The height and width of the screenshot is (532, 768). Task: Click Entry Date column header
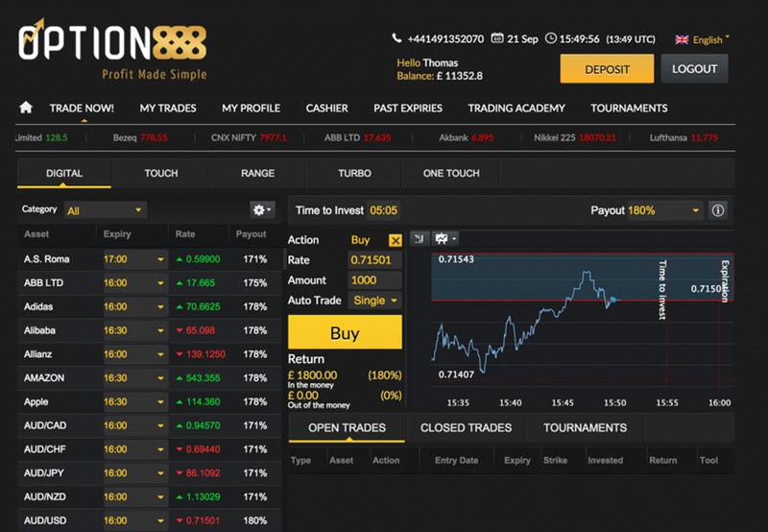point(456,461)
